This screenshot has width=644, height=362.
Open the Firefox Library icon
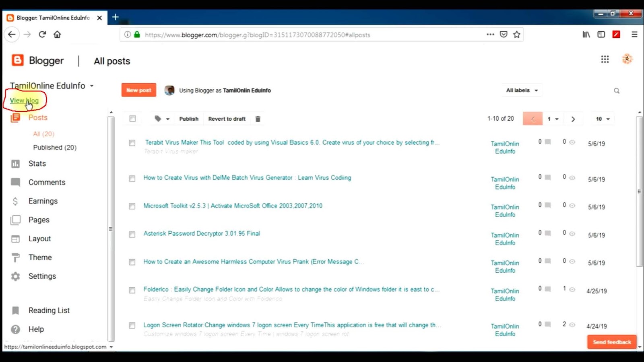pos(586,35)
